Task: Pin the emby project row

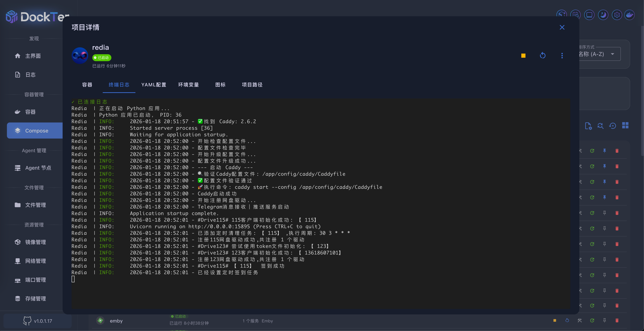Action: coord(604,320)
